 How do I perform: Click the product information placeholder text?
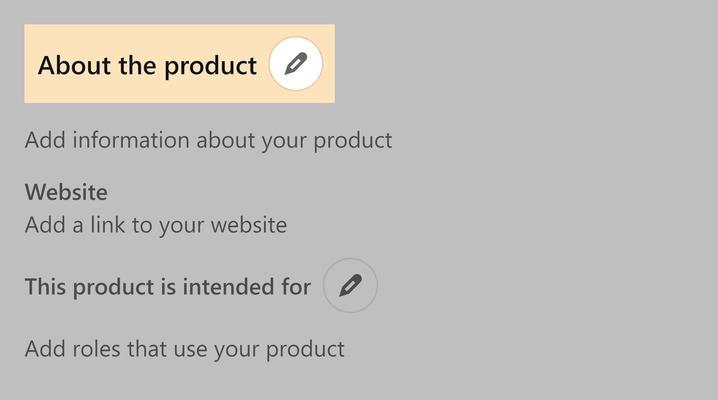[208, 140]
